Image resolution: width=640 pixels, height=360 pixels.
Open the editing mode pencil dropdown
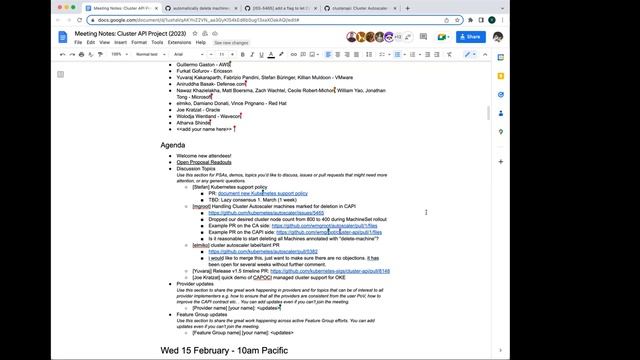pos(470,54)
